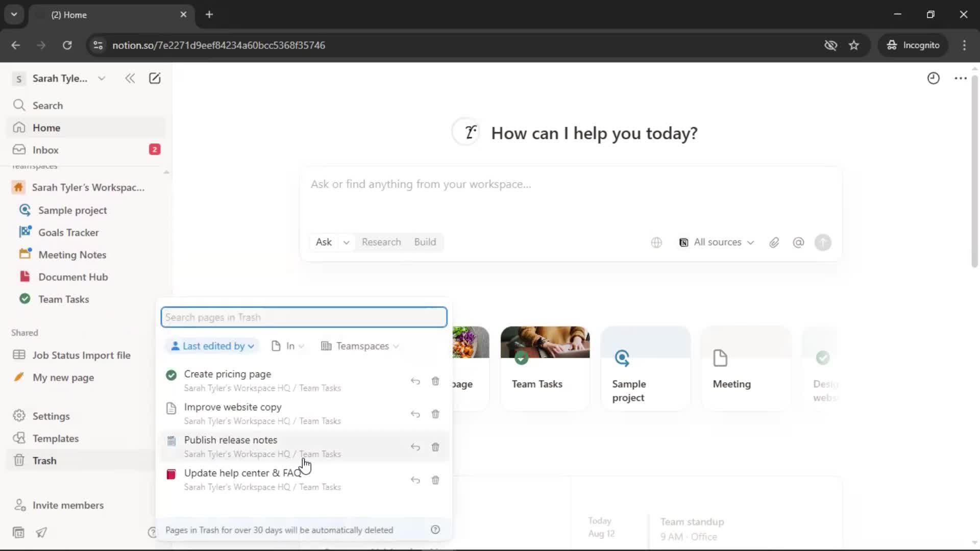This screenshot has width=980, height=551.
Task: Bookmark this page with star icon
Action: 854,45
